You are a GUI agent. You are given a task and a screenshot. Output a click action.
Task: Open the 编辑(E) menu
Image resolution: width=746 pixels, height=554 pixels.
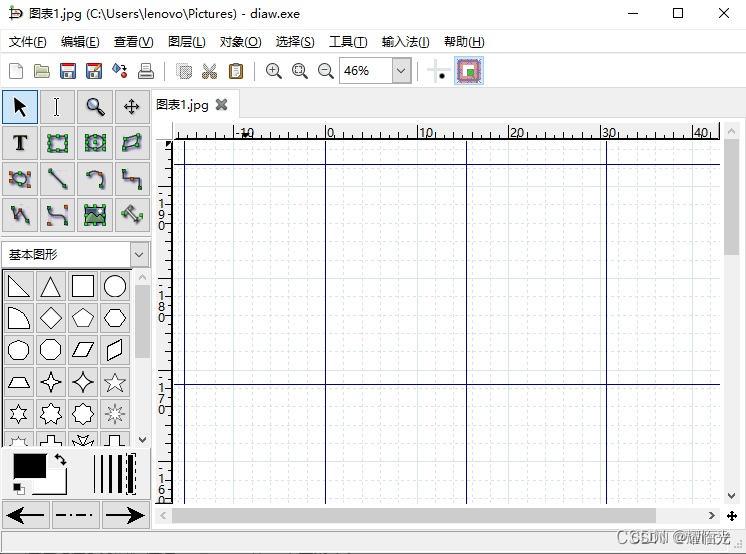click(80, 42)
